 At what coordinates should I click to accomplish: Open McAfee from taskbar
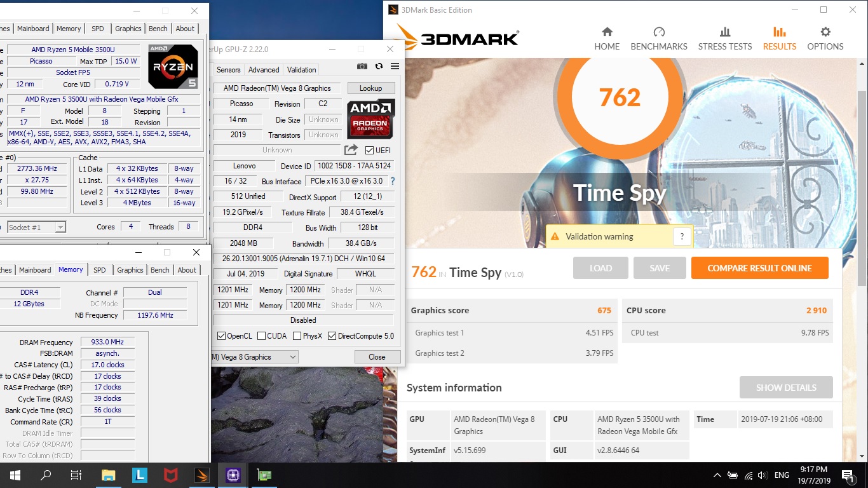pyautogui.click(x=170, y=475)
